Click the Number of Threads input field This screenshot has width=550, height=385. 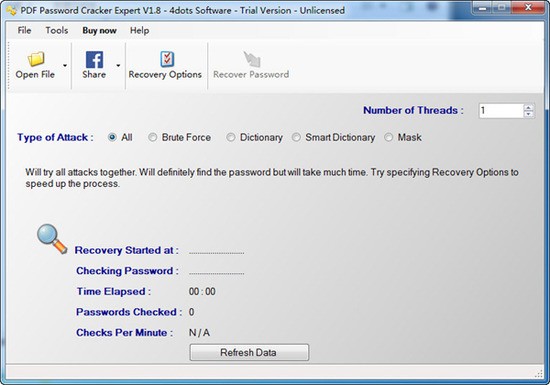[501, 111]
